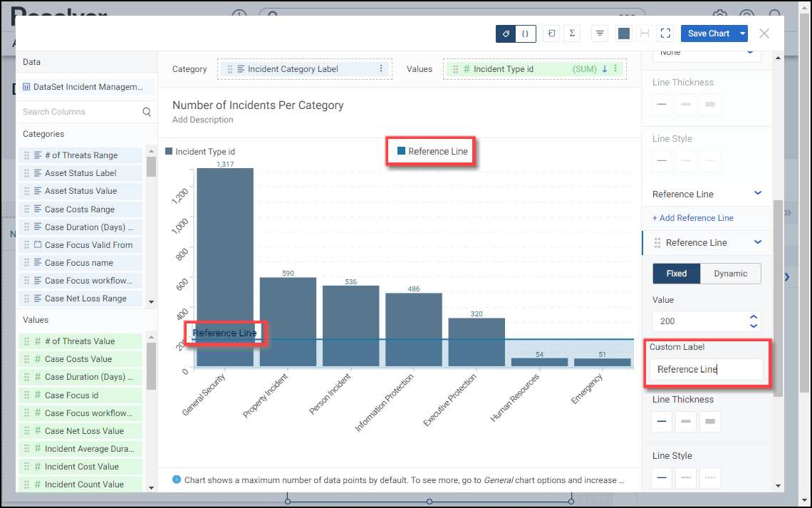Collapse the Reference Line section header
The image size is (812, 508).
758,194
